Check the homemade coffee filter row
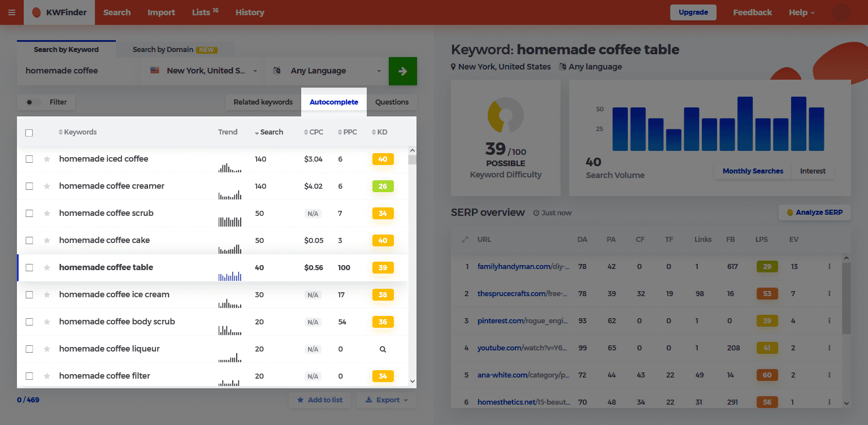Image resolution: width=868 pixels, height=425 pixels. (x=29, y=376)
